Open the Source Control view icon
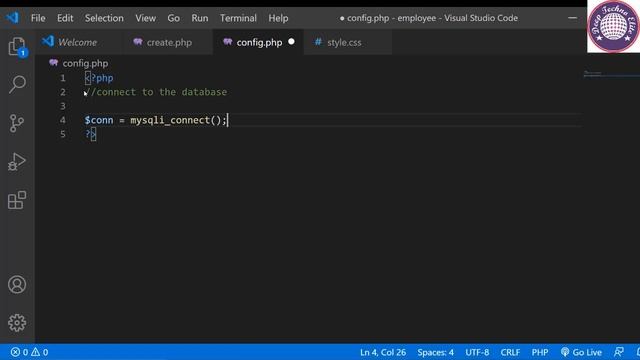The height and width of the screenshot is (360, 640). point(17,123)
